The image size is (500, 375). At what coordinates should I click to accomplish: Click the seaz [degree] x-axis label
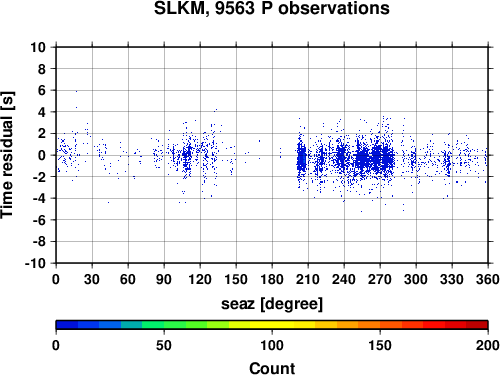pyautogui.click(x=272, y=304)
